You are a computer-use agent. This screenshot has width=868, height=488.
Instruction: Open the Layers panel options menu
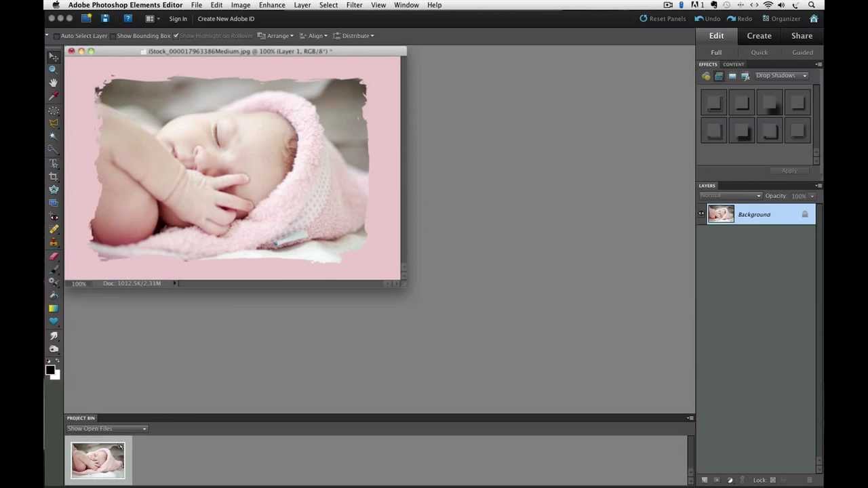coord(819,185)
